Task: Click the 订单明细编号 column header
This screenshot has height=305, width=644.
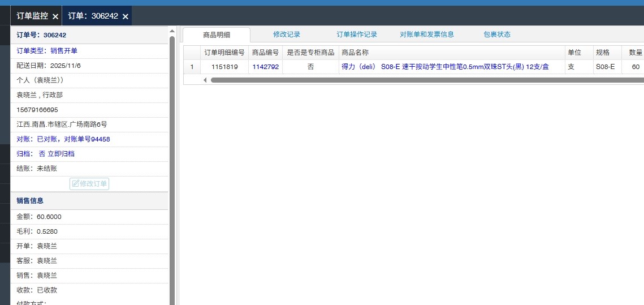Action: [x=224, y=52]
